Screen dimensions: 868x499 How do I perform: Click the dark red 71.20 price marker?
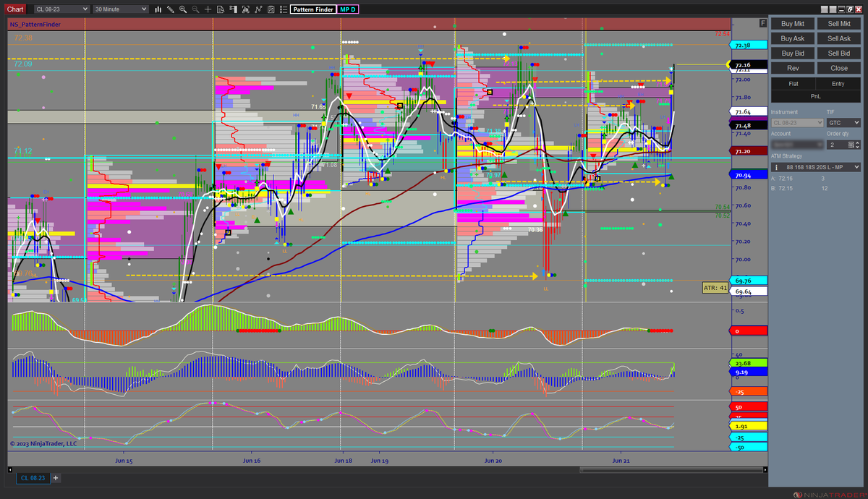point(749,152)
